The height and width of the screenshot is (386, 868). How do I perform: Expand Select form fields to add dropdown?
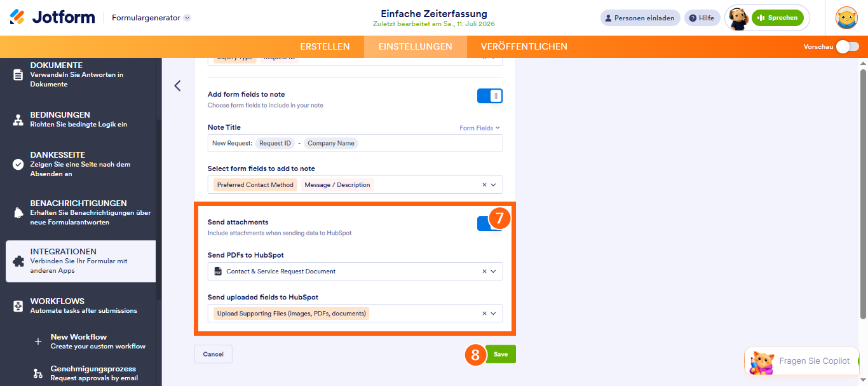(x=494, y=185)
